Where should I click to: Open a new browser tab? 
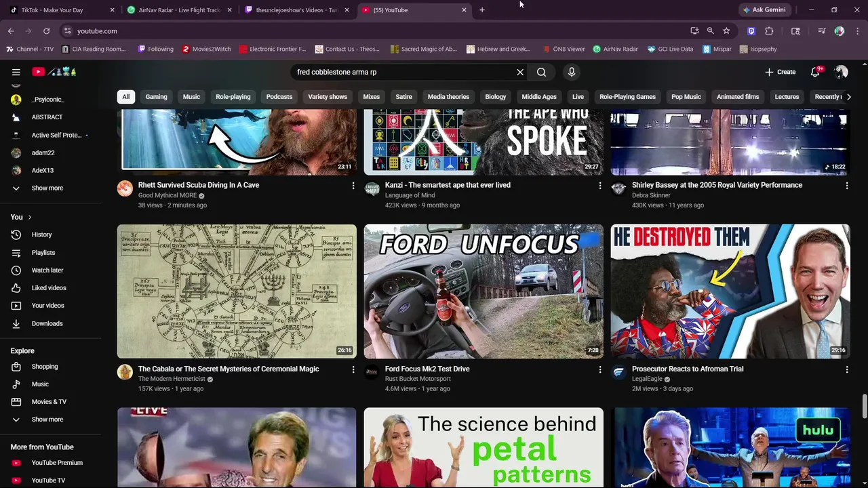(x=482, y=10)
